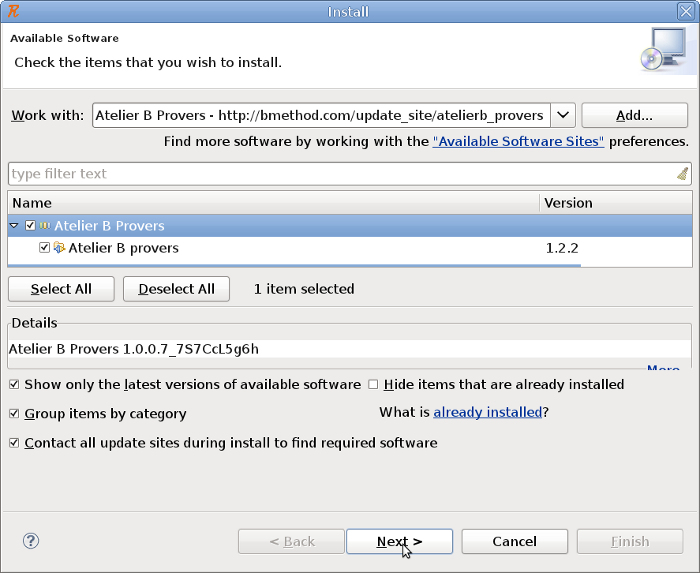Click the Details text Atelier B Provers 1.0.0.7
The image size is (700, 573).
133,349
